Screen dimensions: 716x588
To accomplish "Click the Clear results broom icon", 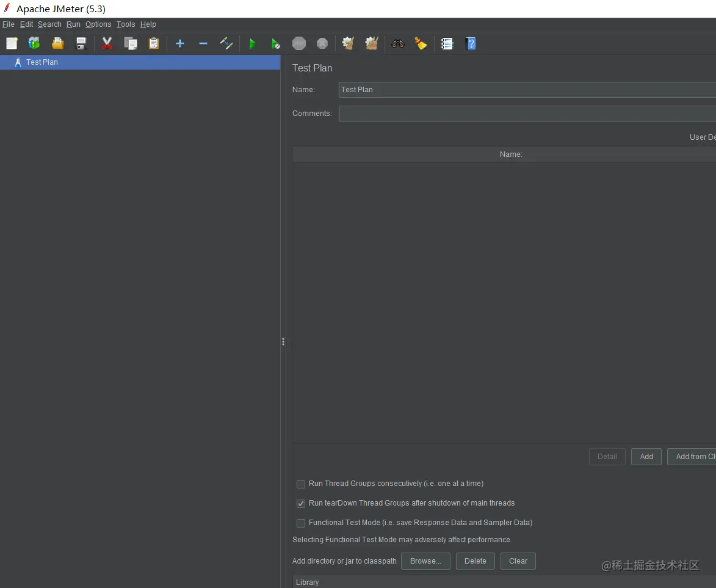I will [349, 43].
